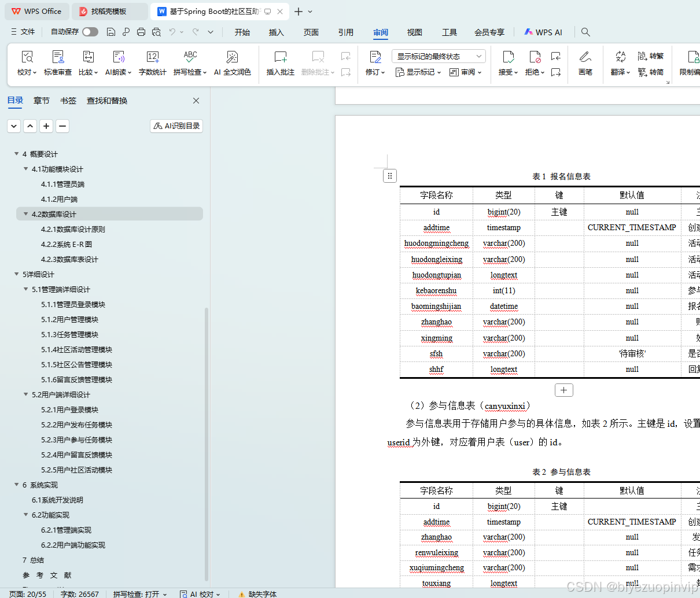Open 查找和替换 in navigation pane
Screen dimensions: 700x598
(x=107, y=101)
